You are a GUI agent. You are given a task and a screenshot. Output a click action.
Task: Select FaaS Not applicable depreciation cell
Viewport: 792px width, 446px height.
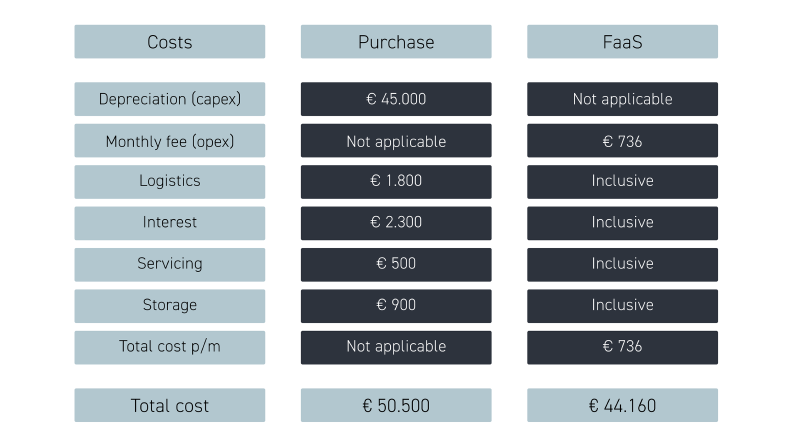(x=622, y=99)
